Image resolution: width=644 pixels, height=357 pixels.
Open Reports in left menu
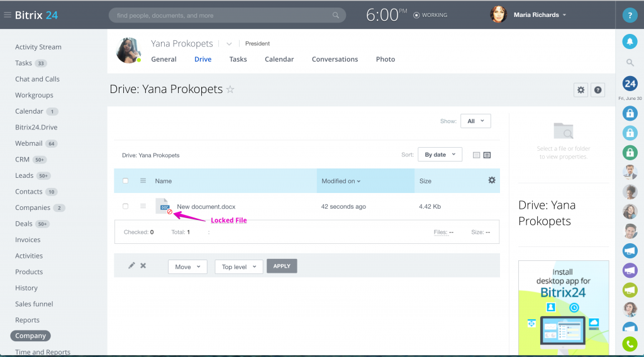coord(27,320)
